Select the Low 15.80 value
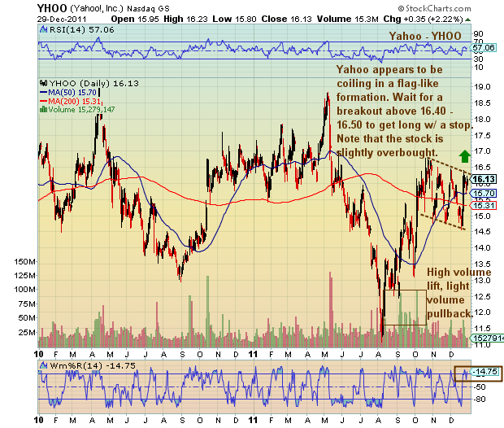 coord(234,19)
